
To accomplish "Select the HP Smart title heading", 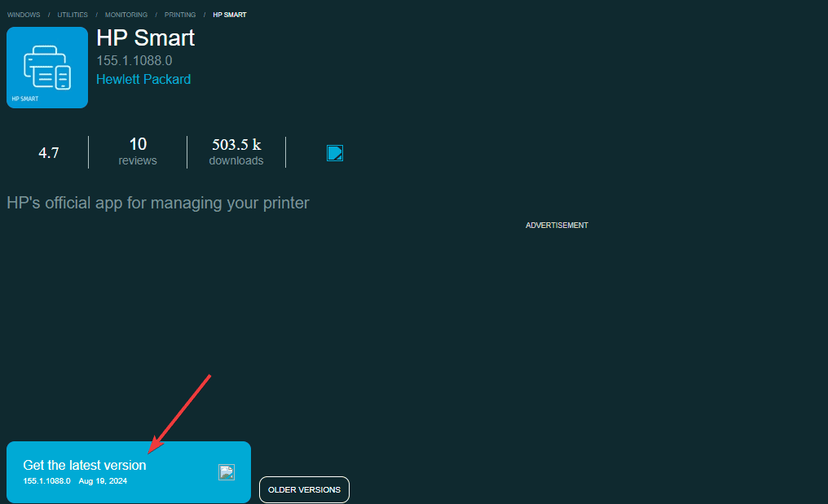I will pos(146,38).
